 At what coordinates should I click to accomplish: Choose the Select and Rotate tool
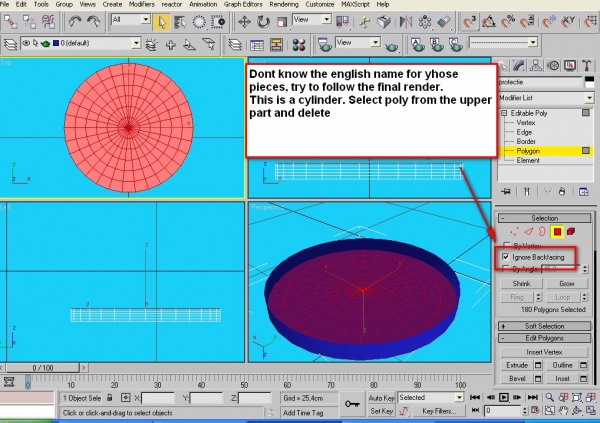[x=263, y=22]
